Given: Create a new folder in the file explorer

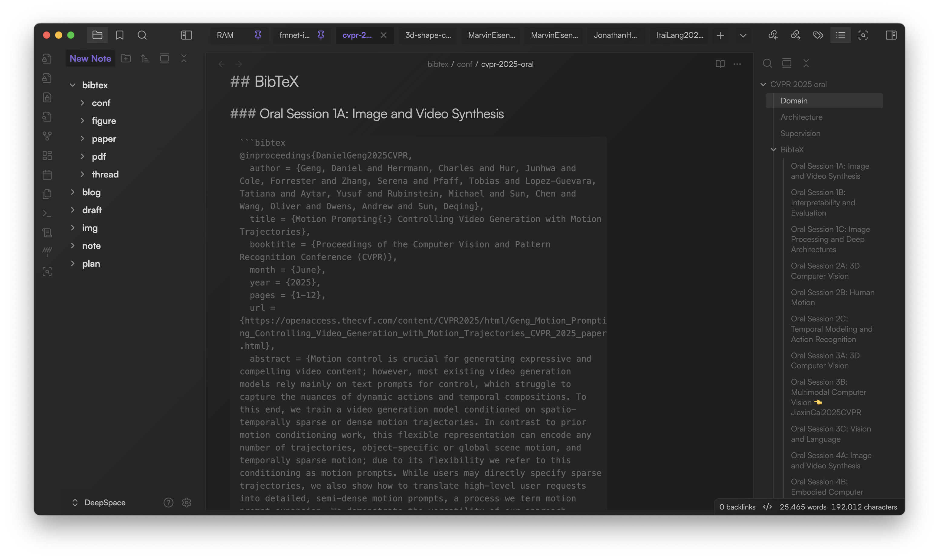Looking at the screenshot, I should tap(126, 58).
